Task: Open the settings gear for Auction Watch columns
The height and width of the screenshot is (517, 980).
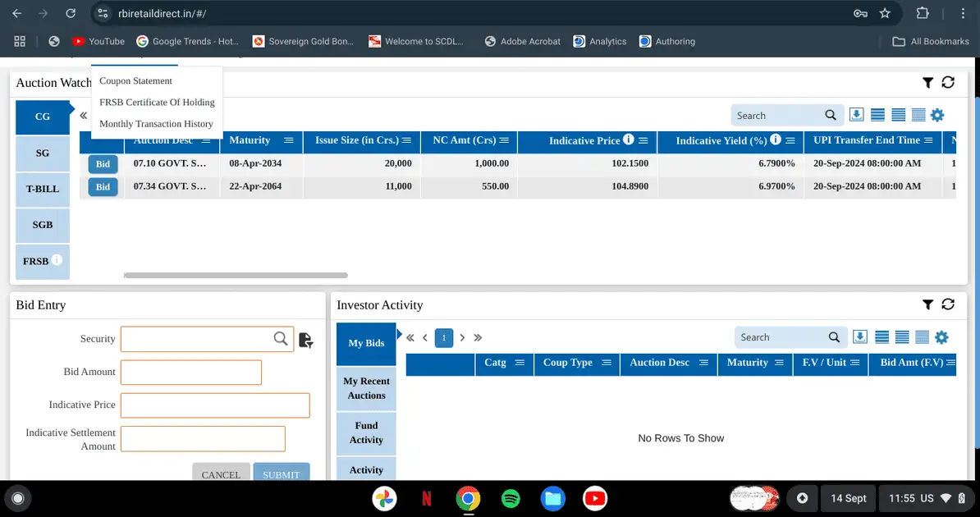Action: pos(937,115)
